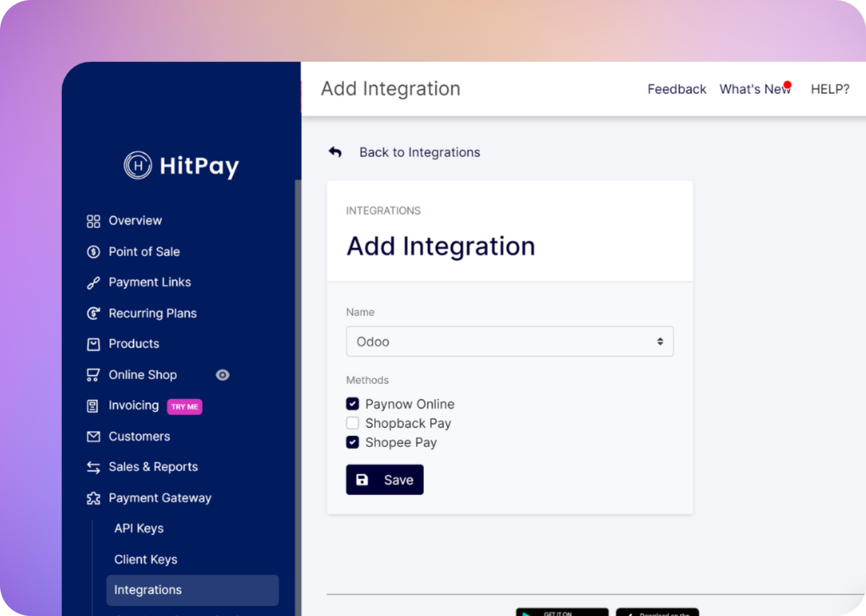Screen dimensions: 866x616
Task: Click the Products box icon
Action: pyautogui.click(x=93, y=344)
